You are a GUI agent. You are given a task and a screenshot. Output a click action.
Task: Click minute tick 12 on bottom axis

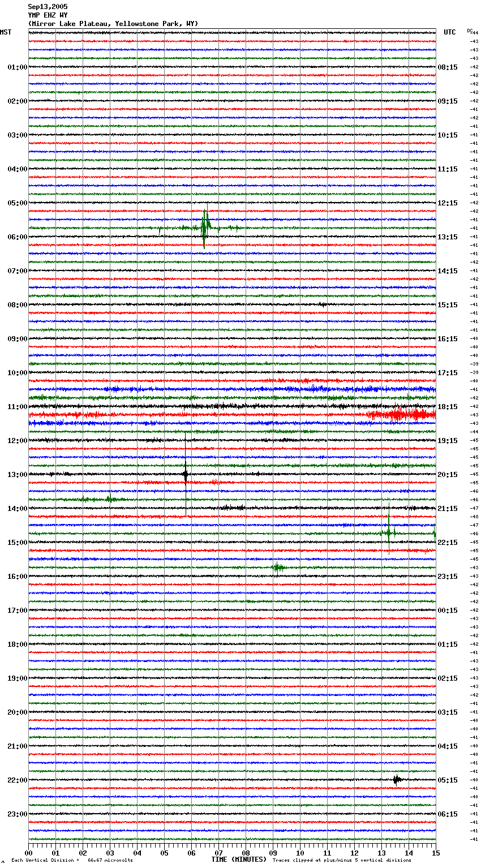(x=354, y=853)
